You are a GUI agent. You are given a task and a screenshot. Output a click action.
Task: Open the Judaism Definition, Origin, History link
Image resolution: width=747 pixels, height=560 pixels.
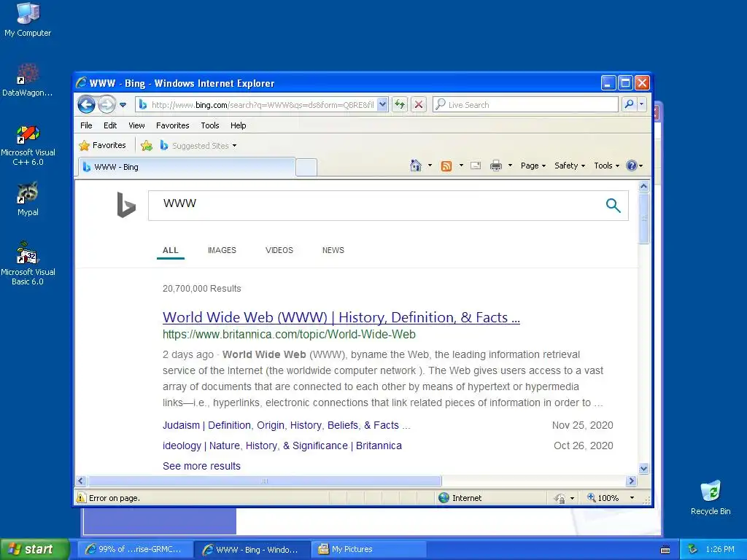(x=286, y=425)
